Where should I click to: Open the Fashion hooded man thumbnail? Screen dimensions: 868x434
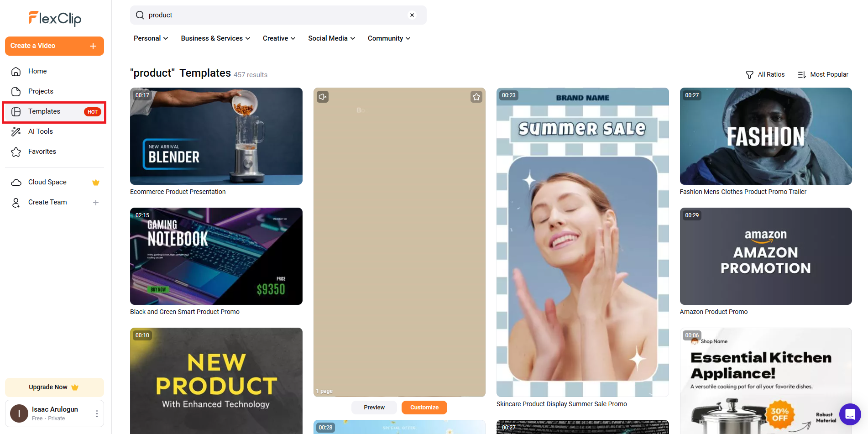[x=766, y=136]
